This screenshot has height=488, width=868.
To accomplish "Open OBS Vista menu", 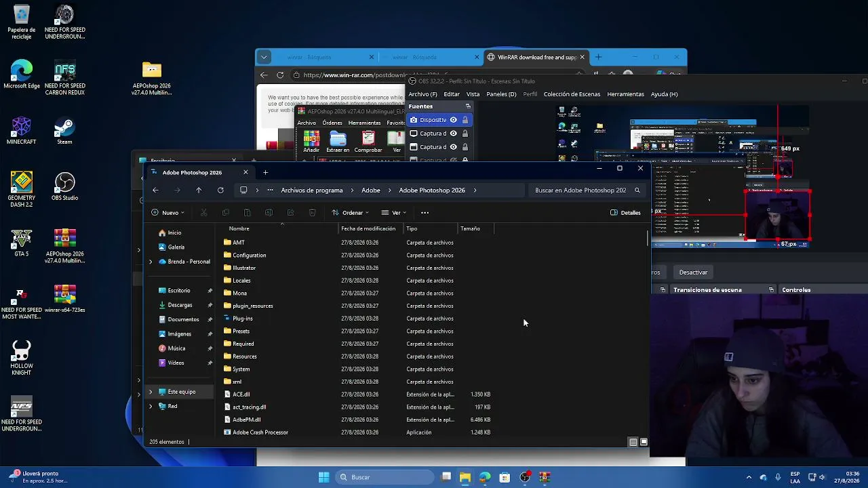I will point(473,94).
